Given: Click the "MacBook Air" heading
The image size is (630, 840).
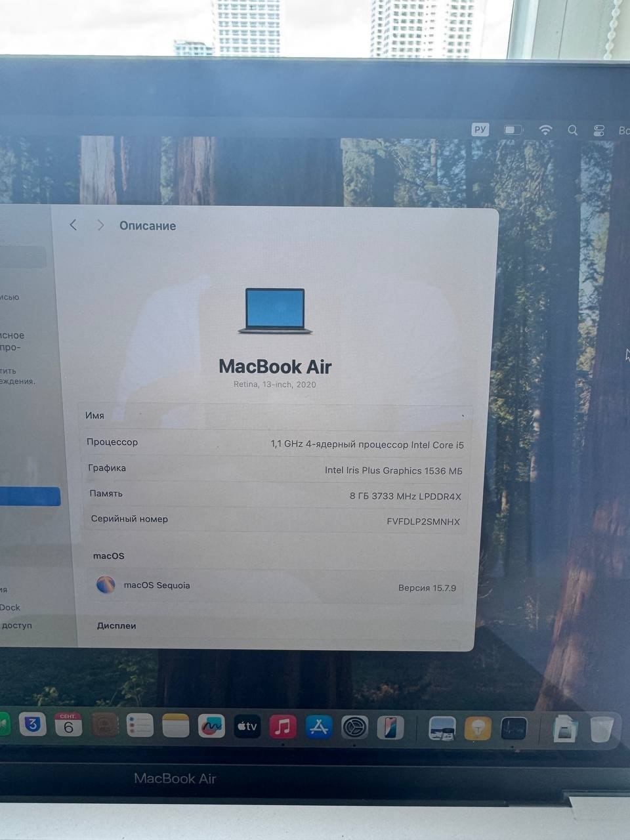Looking at the screenshot, I should (275, 366).
